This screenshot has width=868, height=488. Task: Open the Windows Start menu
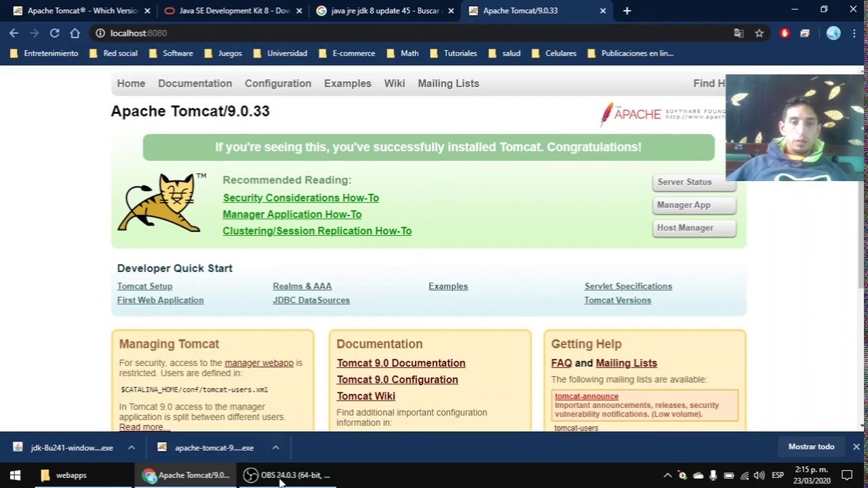pyautogui.click(x=15, y=475)
